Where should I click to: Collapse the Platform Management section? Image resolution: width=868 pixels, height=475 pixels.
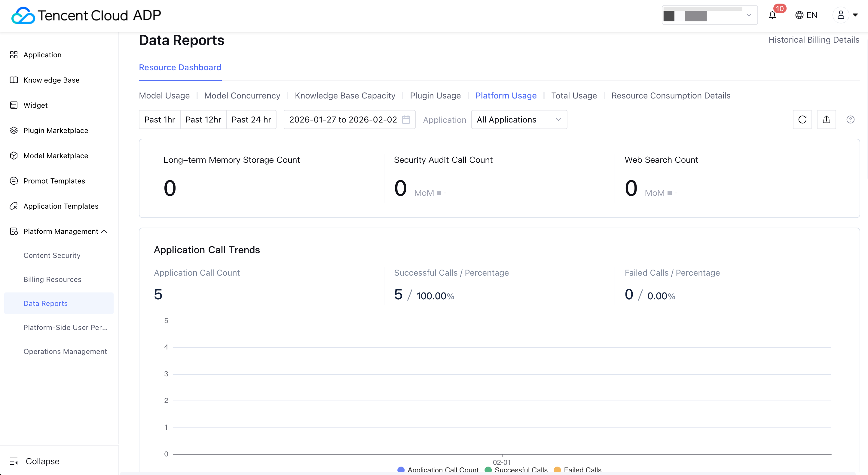[x=104, y=231]
